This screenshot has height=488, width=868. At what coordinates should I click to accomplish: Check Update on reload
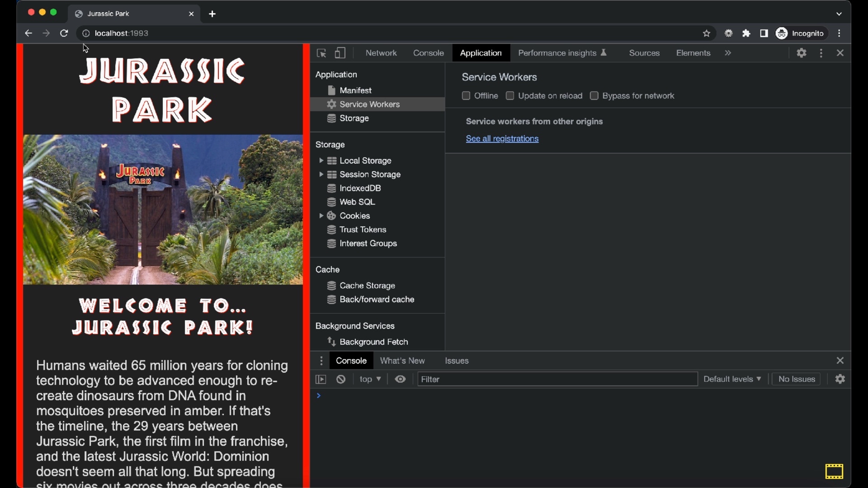510,96
